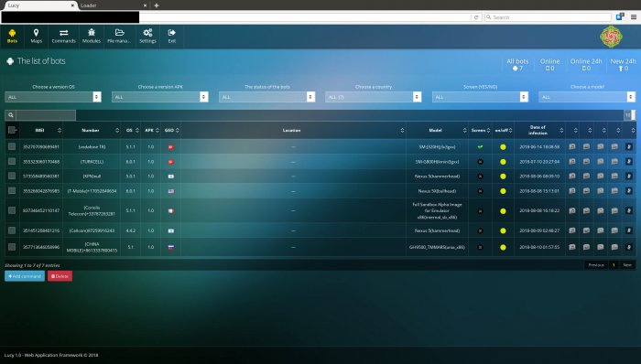Open the entries-per-page selector above the table
Screen dimensions: 641x364
[x=630, y=115]
